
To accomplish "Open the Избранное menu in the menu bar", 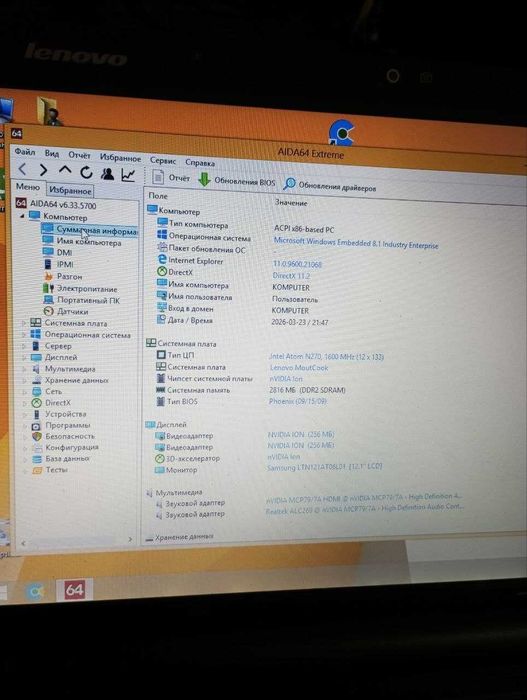I will click(120, 157).
